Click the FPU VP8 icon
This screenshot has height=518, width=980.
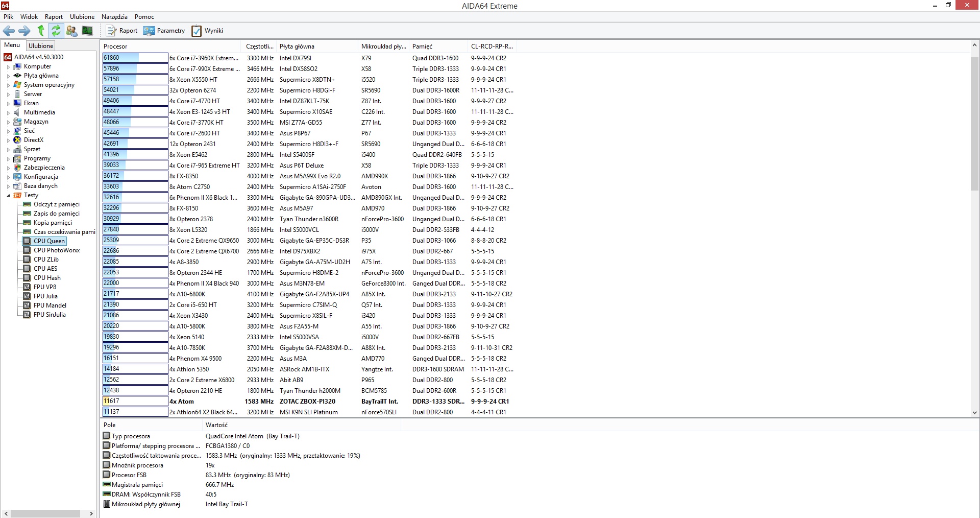(27, 287)
